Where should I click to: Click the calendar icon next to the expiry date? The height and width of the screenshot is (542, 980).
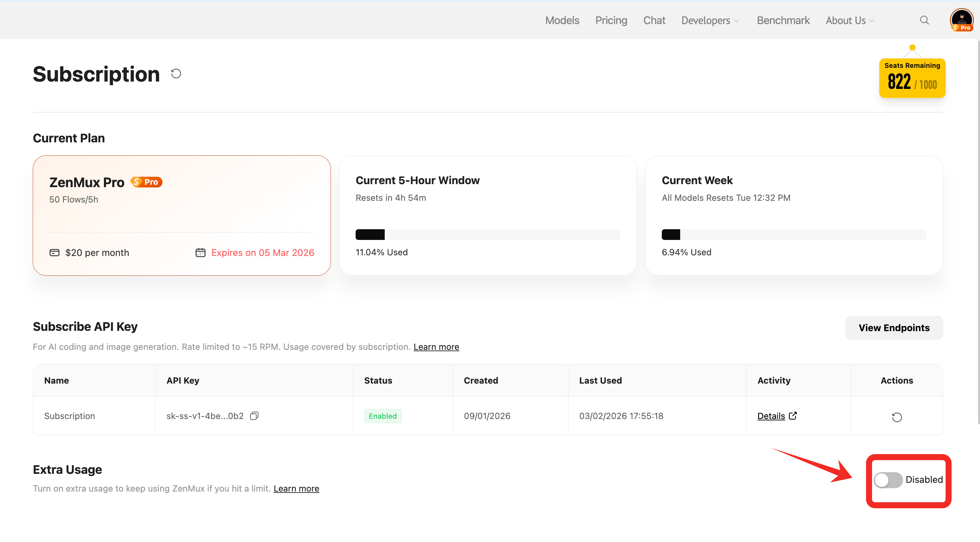click(201, 252)
